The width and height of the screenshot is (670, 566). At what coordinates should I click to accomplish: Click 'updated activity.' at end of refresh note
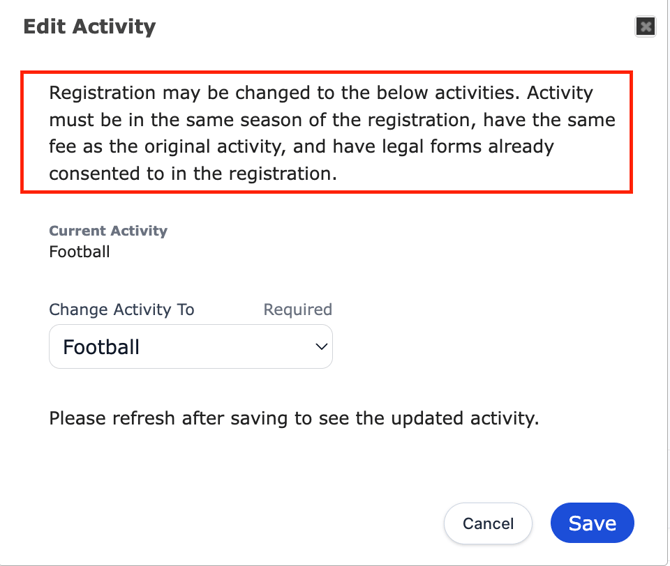click(x=465, y=418)
